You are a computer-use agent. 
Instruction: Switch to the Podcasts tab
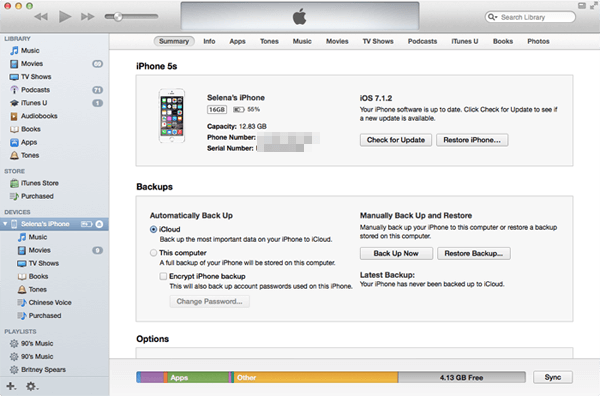tap(422, 41)
